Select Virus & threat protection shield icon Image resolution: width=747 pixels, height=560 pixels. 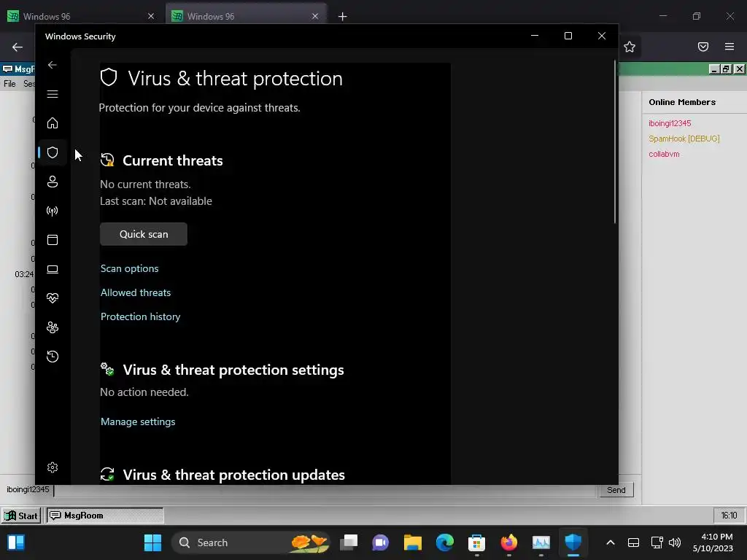tap(53, 152)
